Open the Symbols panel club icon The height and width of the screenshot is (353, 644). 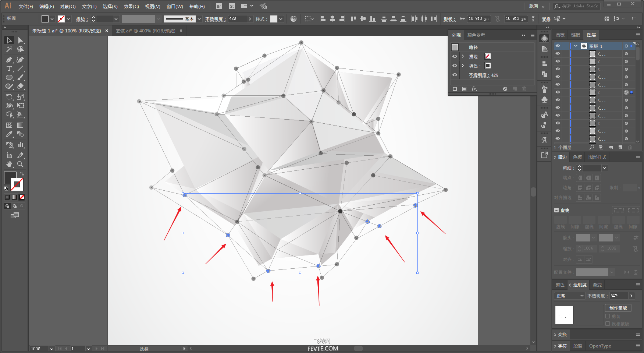coord(545,100)
